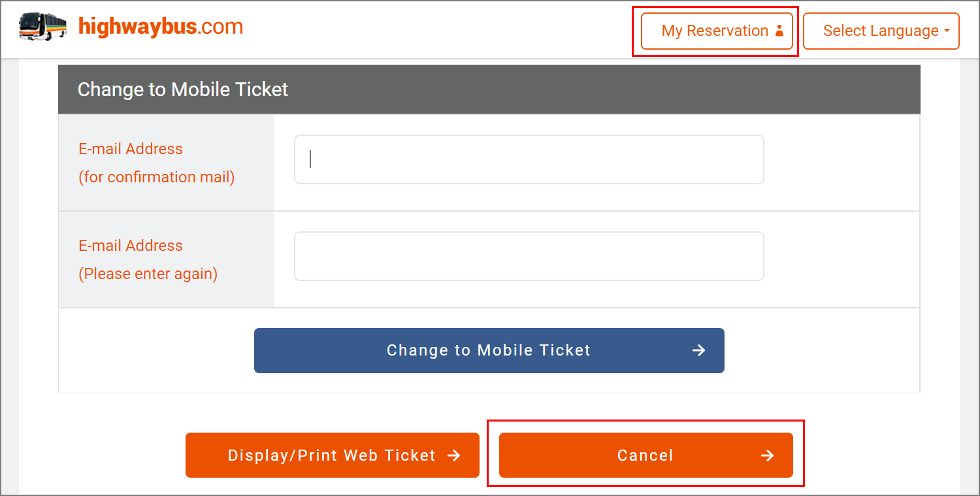Screen dimensions: 980x496
Task: Focus the confirmation mail e-mail address field
Action: point(529,159)
